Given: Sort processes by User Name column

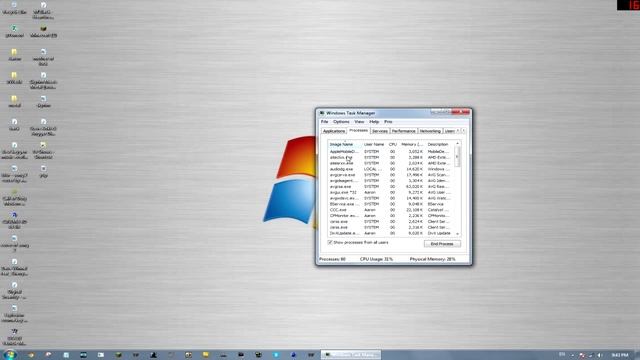Looking at the screenshot, I should [374, 144].
